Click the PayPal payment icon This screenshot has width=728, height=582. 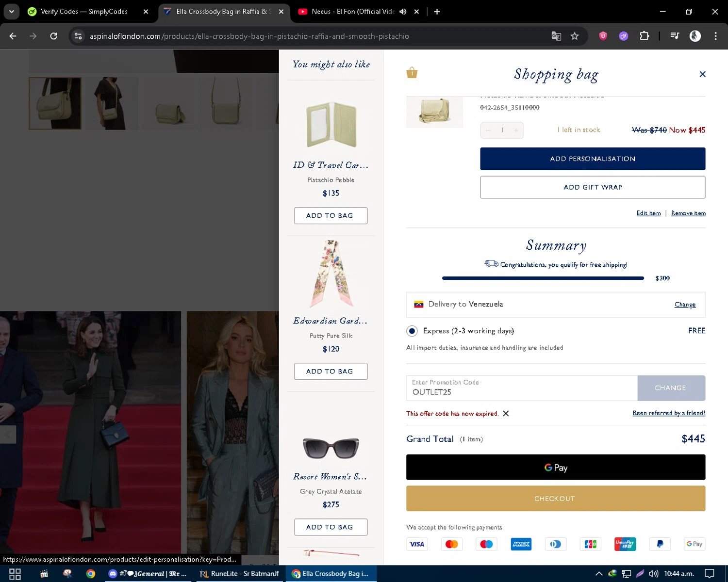[660, 544]
